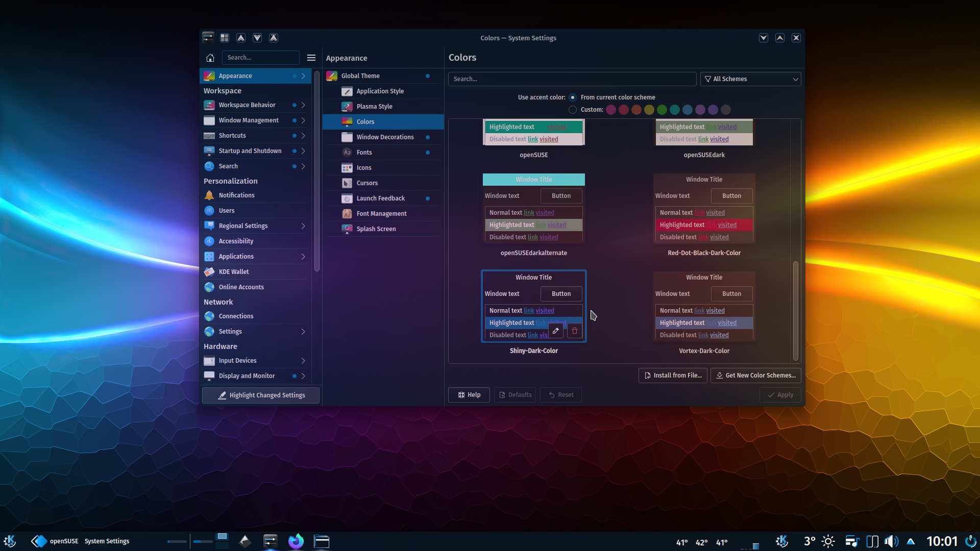
Task: Open Launch Feedback settings
Action: pyautogui.click(x=383, y=198)
